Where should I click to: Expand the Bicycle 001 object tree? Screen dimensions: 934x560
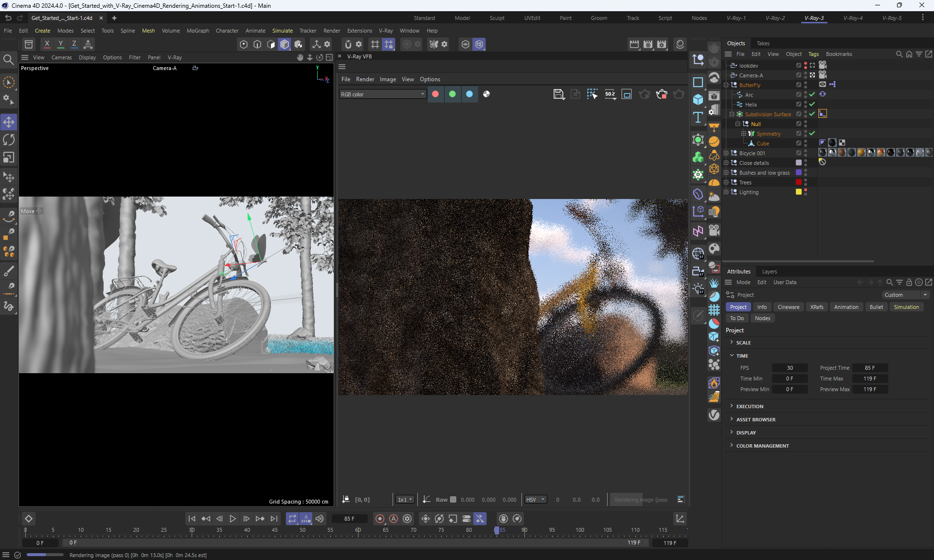(726, 153)
